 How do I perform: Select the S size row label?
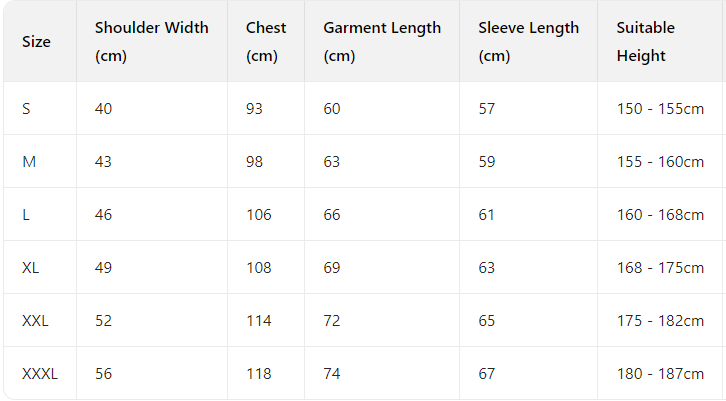(x=26, y=108)
